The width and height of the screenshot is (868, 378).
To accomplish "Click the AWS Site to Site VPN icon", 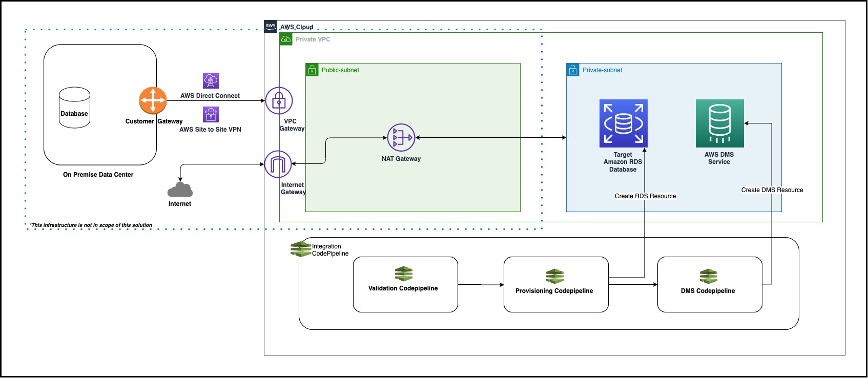I will tap(211, 114).
